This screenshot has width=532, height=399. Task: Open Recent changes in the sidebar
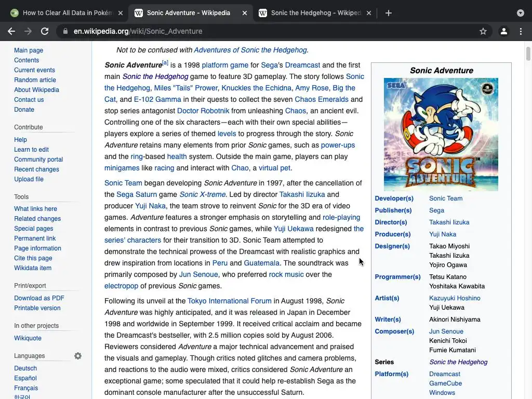point(36,169)
